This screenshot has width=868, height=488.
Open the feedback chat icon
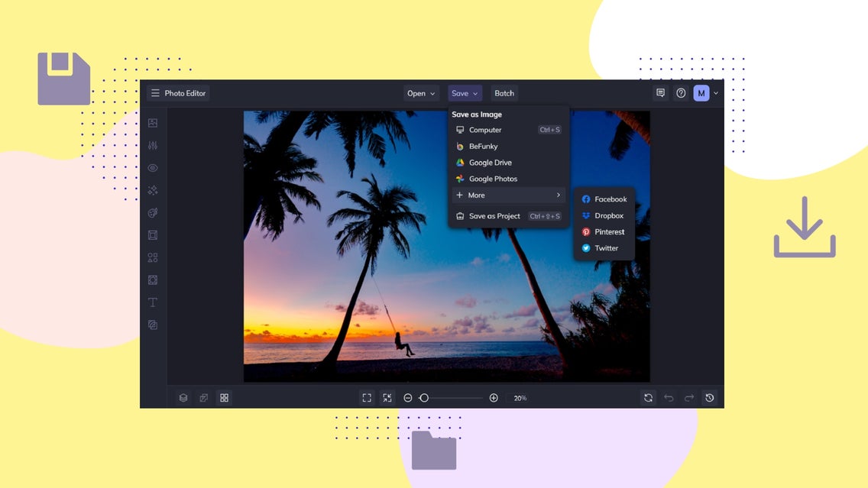[660, 93]
